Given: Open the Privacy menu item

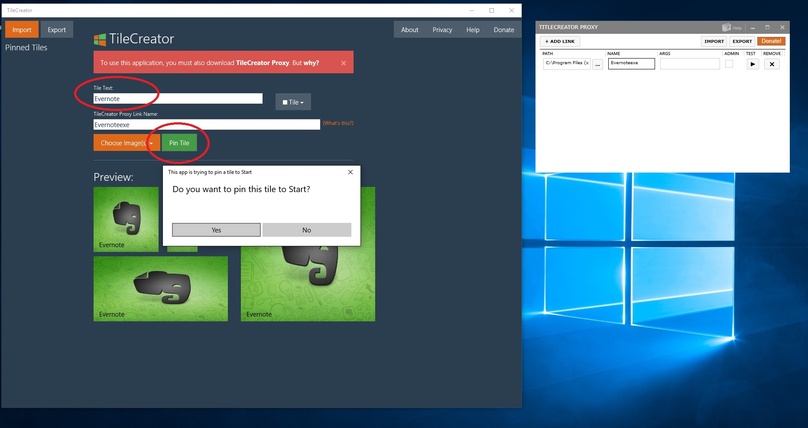Looking at the screenshot, I should click(442, 29).
